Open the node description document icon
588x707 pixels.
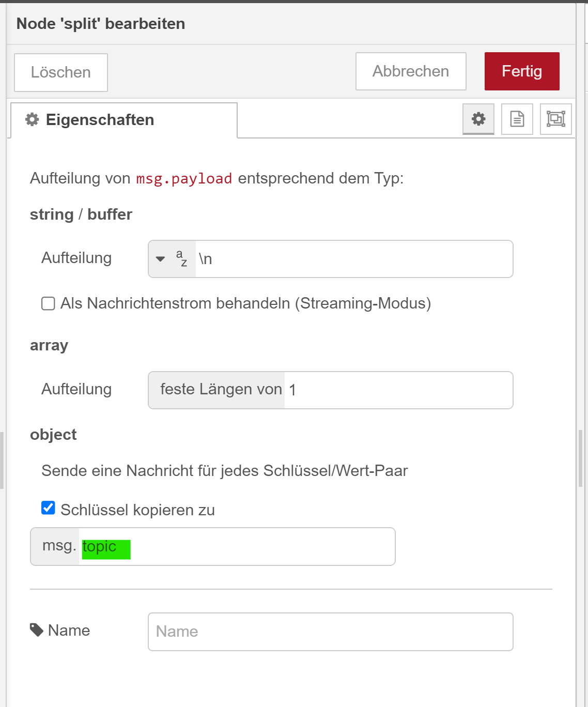pyautogui.click(x=517, y=119)
